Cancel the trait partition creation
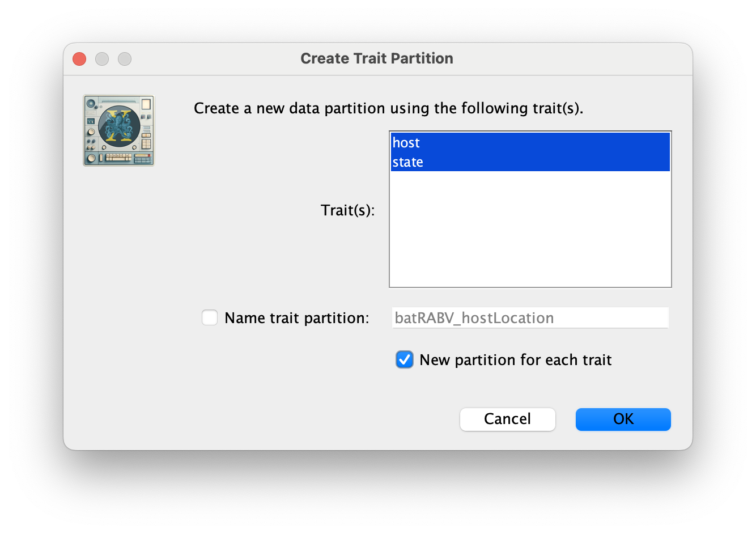This screenshot has height=534, width=756. (508, 419)
